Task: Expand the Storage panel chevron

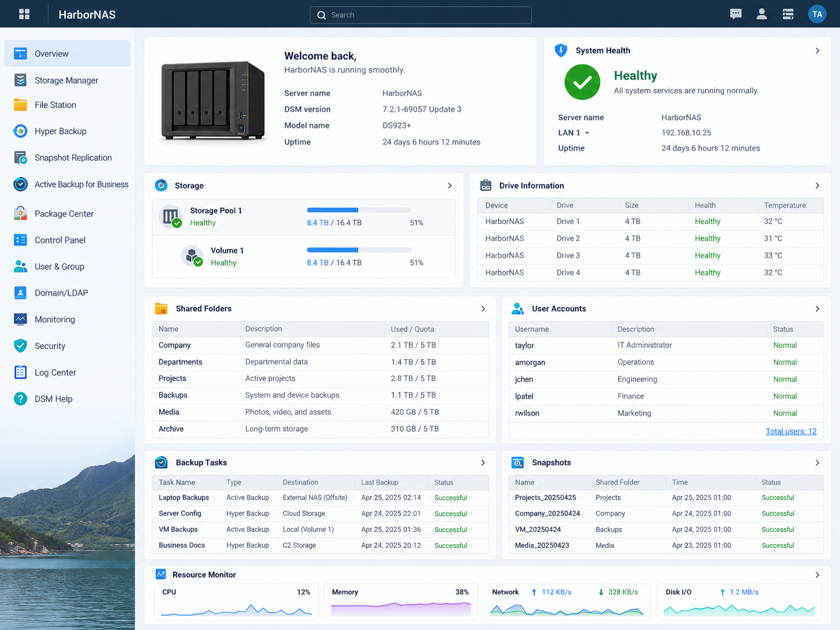Action: pyautogui.click(x=450, y=186)
